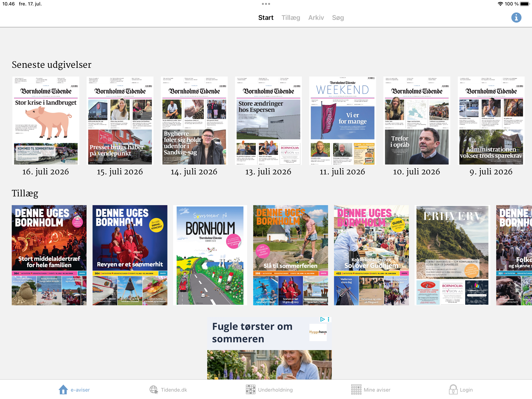532x399 pixels.
Task: Open the 15. juli 2026 newspaper cover
Action: (x=120, y=121)
